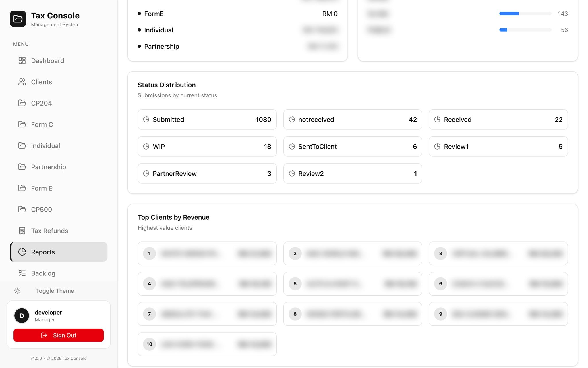Click the Status Distribution heading

tap(167, 85)
